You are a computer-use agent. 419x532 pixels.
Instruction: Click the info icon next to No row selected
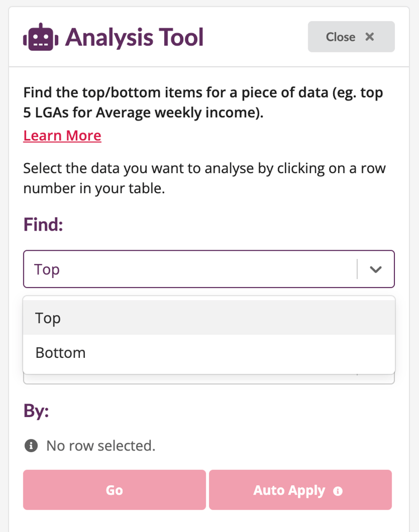[31, 445]
